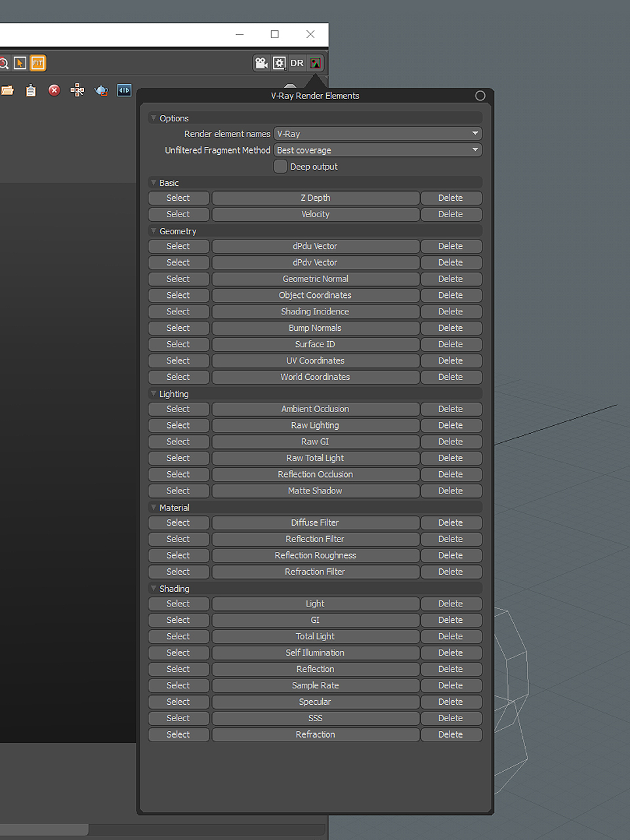Delete the Specular element
630x840 pixels.
coord(451,702)
